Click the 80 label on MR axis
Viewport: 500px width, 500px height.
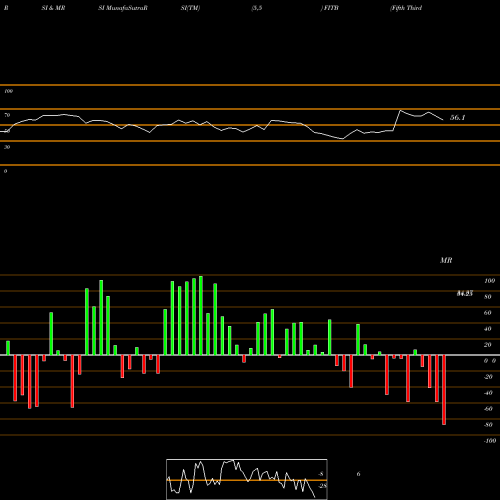pos(488,297)
